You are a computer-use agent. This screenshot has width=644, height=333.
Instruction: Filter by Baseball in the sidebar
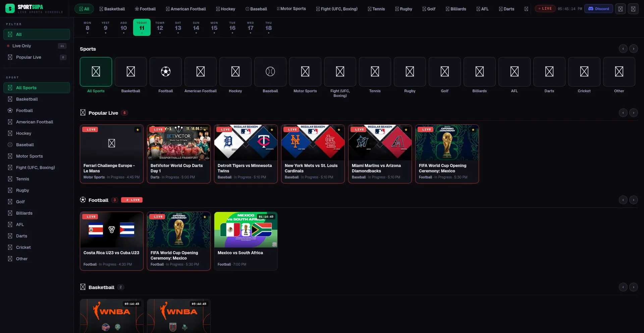(37, 145)
